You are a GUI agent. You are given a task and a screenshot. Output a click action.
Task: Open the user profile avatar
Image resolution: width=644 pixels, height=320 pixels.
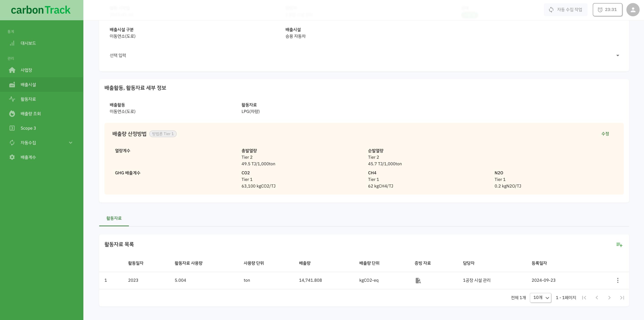pyautogui.click(x=633, y=9)
